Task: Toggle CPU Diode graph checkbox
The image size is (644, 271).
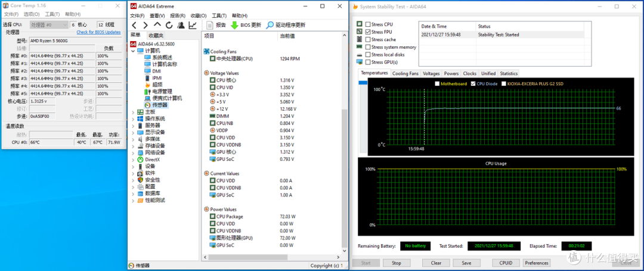Action: 473,83
